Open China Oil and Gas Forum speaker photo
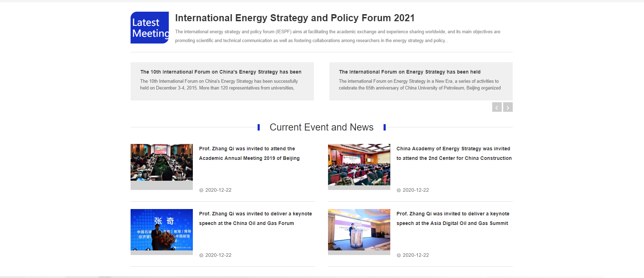644x278 pixels. coord(161,230)
